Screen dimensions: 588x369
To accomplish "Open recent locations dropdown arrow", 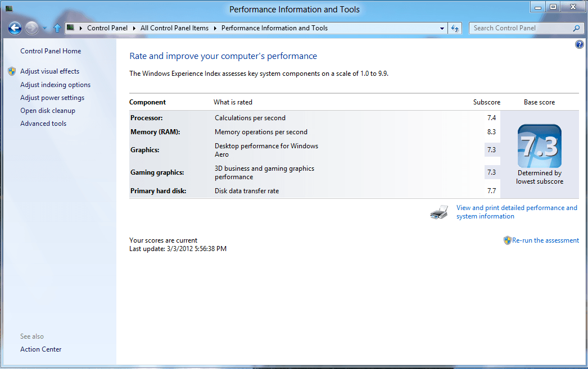I will tap(44, 28).
